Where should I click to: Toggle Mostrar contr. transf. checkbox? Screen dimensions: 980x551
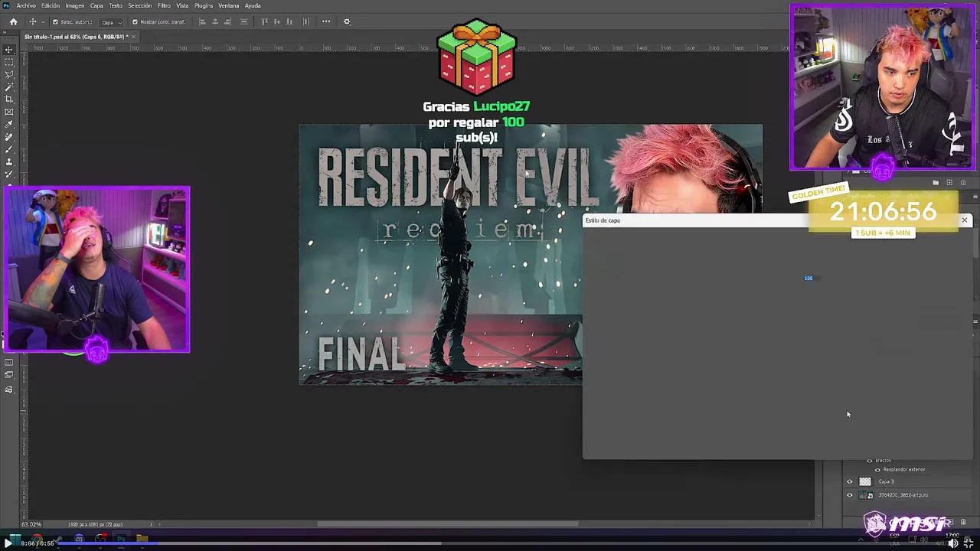point(135,21)
